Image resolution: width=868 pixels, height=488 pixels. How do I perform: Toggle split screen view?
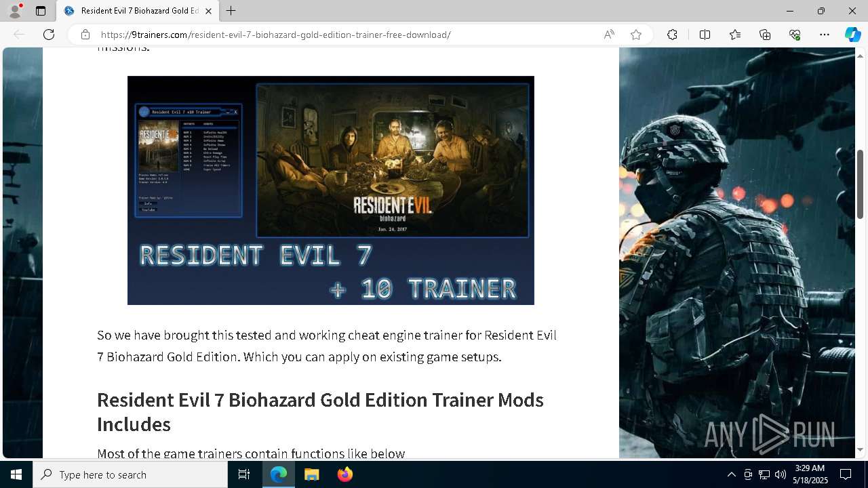[x=705, y=35]
